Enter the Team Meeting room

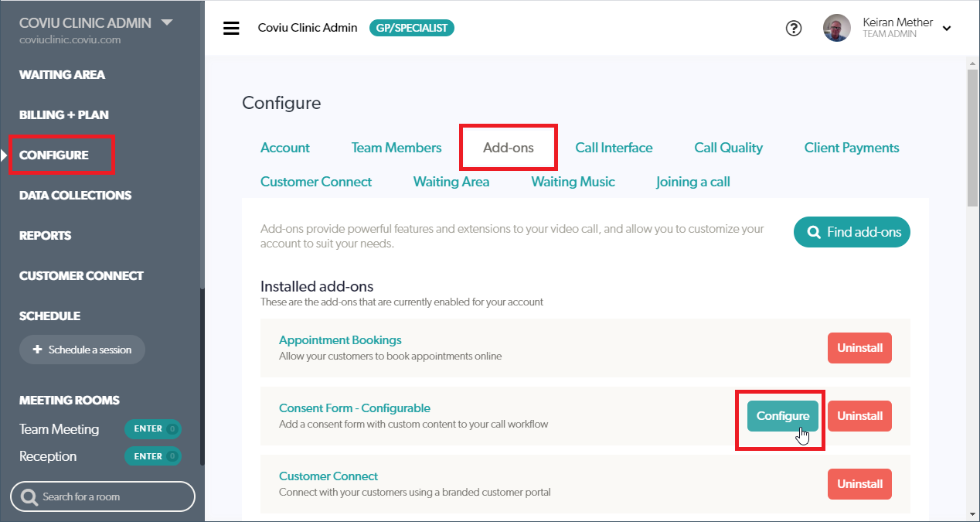152,429
